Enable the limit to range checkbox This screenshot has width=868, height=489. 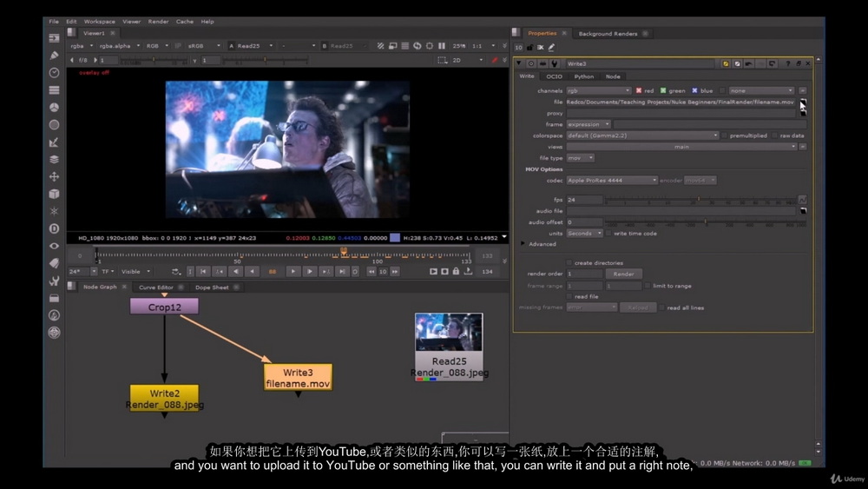point(648,286)
